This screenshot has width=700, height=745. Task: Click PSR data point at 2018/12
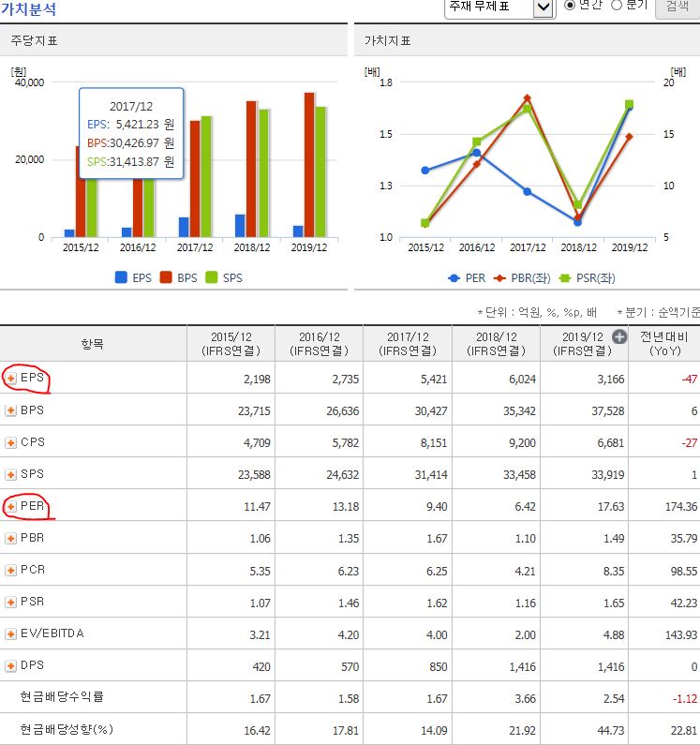click(x=578, y=205)
